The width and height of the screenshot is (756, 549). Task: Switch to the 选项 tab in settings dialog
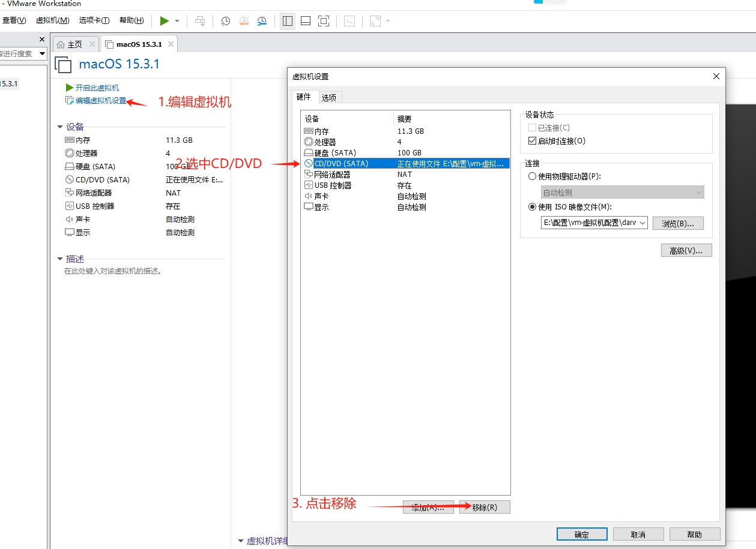tap(328, 97)
